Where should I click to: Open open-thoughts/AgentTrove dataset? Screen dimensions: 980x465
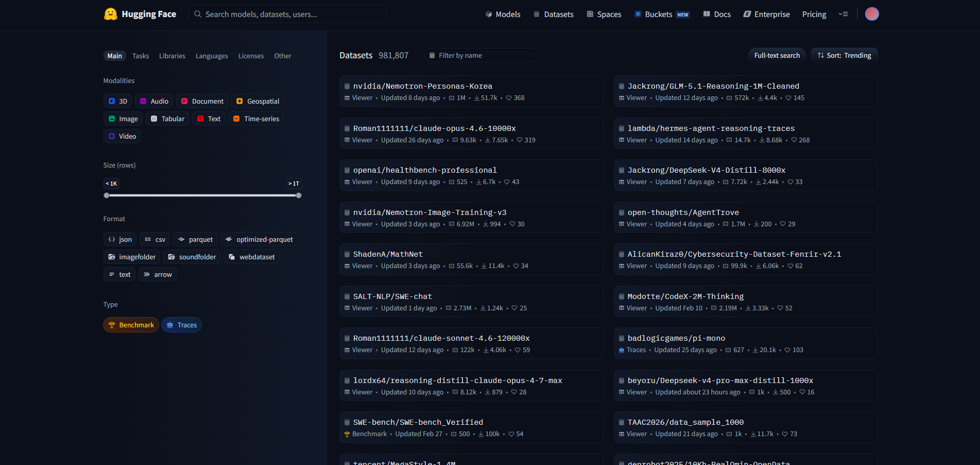coord(746,218)
